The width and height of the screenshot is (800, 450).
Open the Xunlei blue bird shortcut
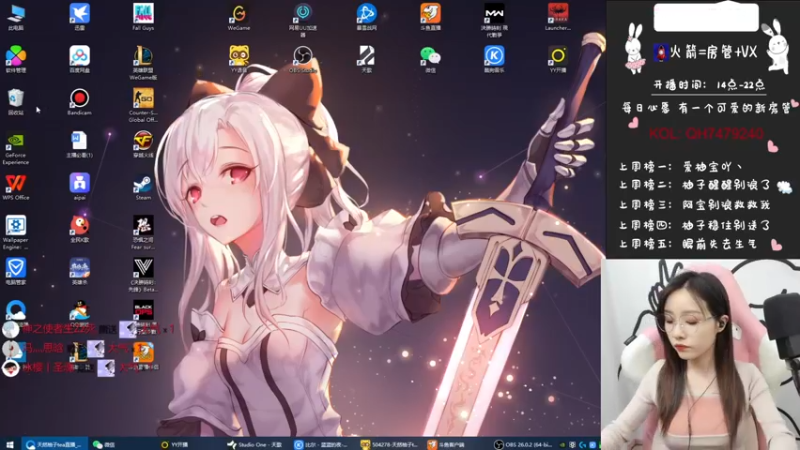(x=80, y=17)
